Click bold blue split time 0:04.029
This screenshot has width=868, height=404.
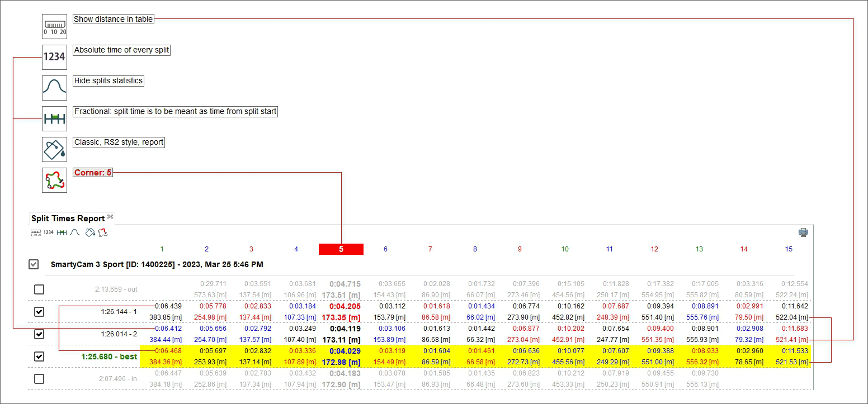345,351
